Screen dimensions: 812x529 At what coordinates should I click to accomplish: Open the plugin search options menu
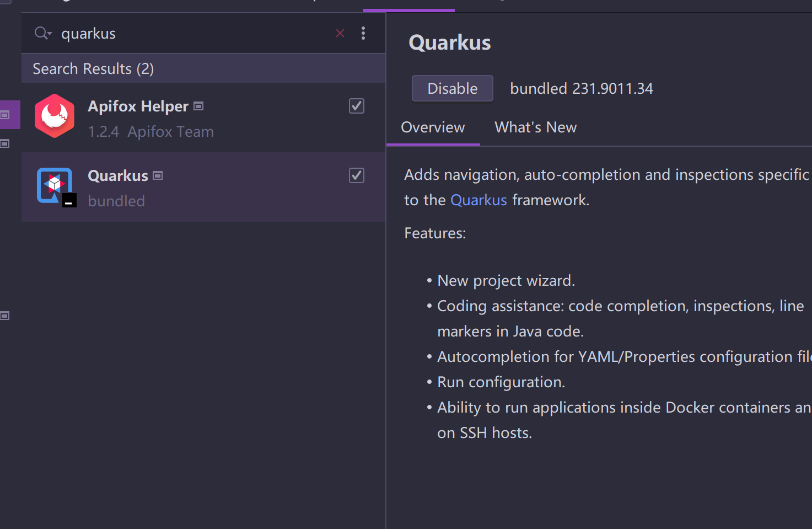(363, 33)
